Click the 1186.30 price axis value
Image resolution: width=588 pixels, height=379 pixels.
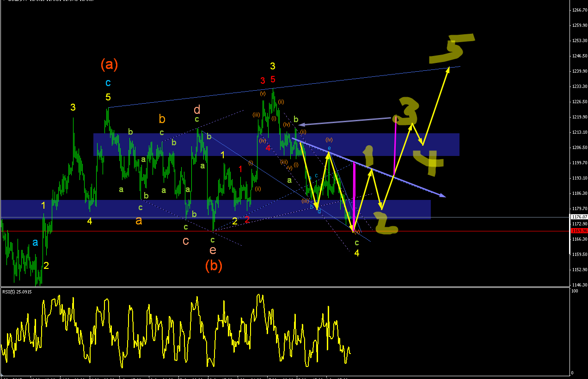coord(580,193)
